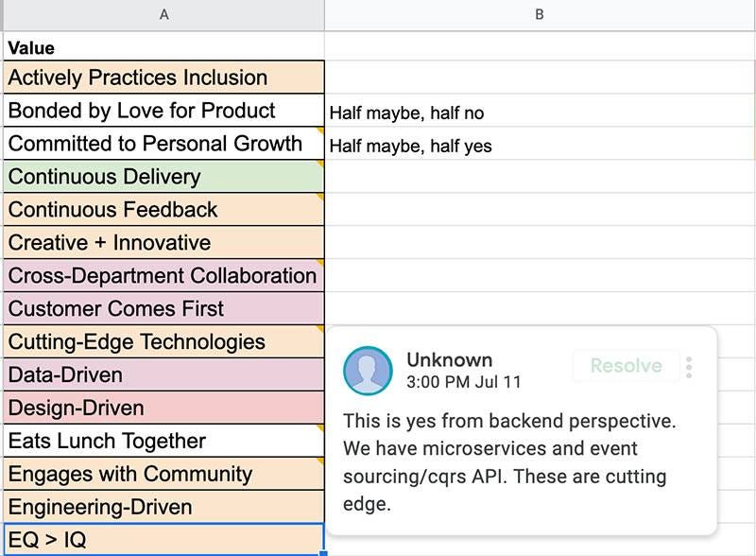Click the comment timestamp '3:00 PM Jul 11'
Screen dimensions: 756x556
464,382
